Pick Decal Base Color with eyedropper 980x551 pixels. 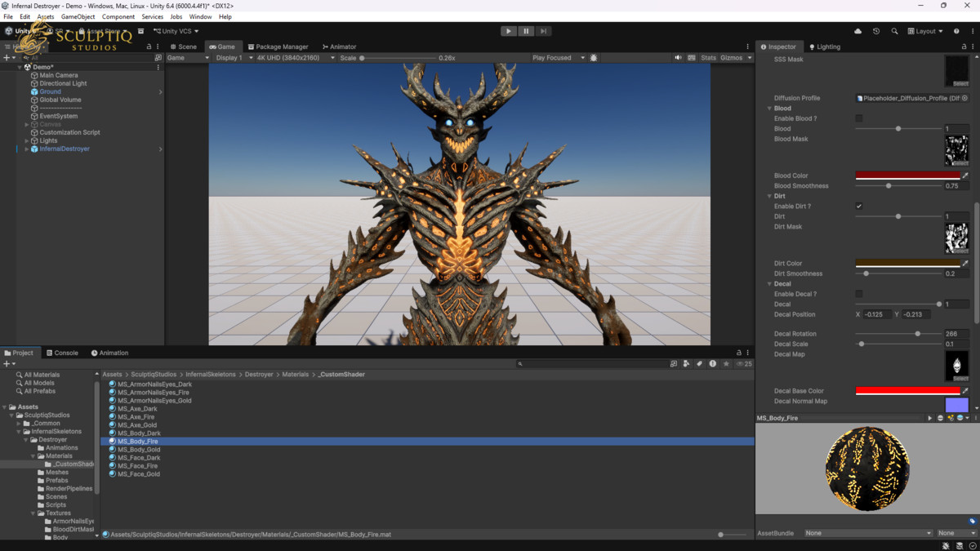point(965,391)
